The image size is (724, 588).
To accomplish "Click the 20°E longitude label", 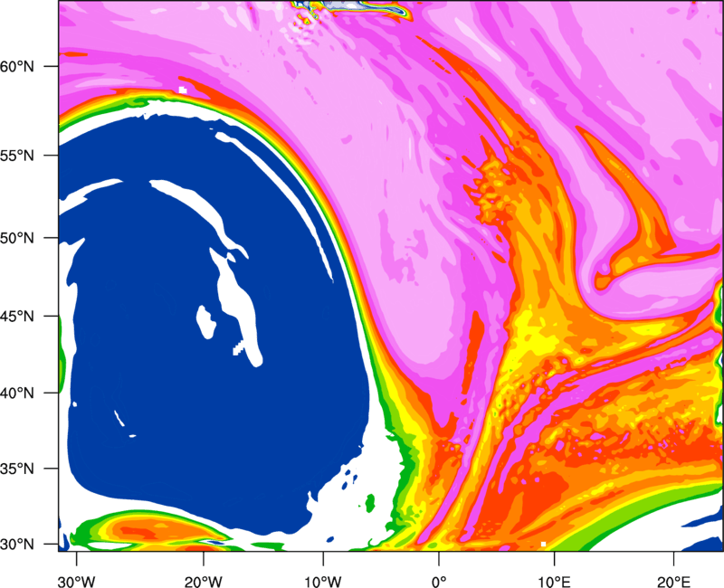I will pyautogui.click(x=673, y=582).
